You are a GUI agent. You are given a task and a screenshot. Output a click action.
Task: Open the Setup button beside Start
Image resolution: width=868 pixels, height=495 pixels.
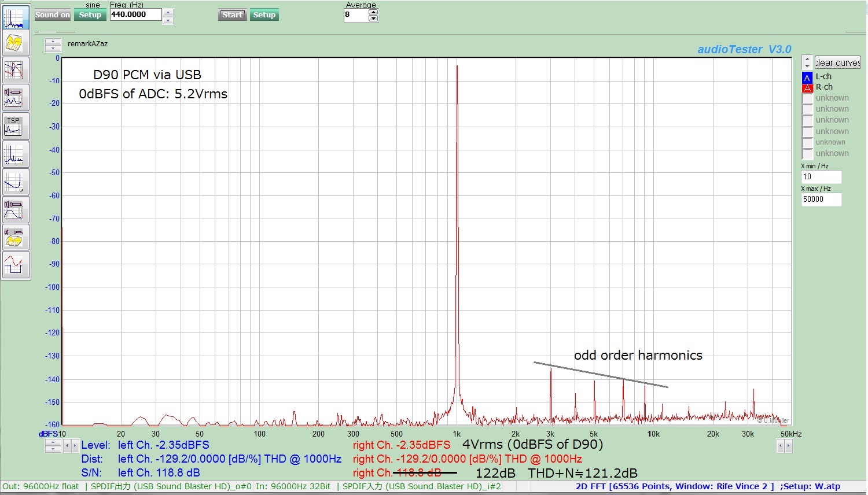[264, 15]
